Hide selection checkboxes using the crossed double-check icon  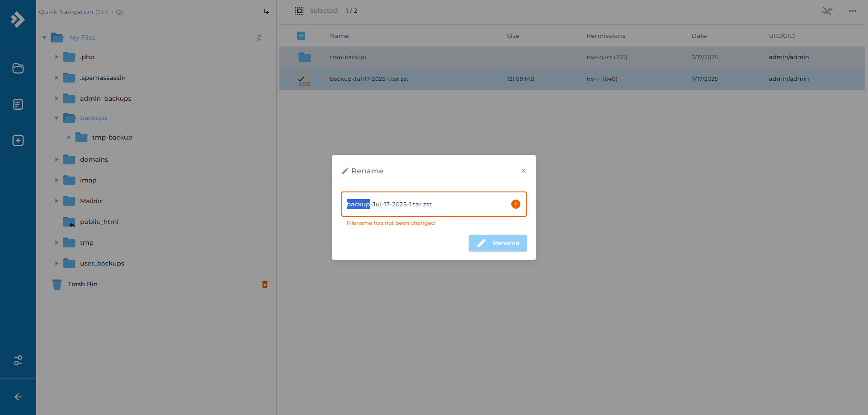tap(828, 11)
